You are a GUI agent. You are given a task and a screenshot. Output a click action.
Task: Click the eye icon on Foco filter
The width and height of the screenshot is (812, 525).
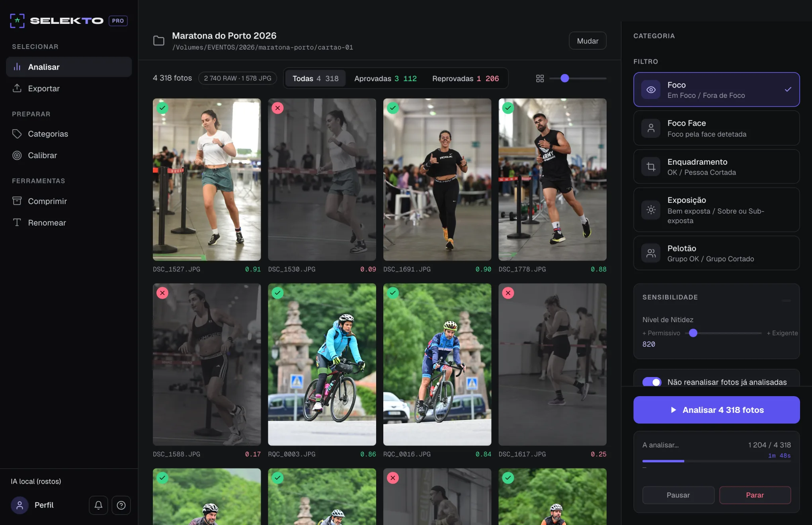point(651,89)
